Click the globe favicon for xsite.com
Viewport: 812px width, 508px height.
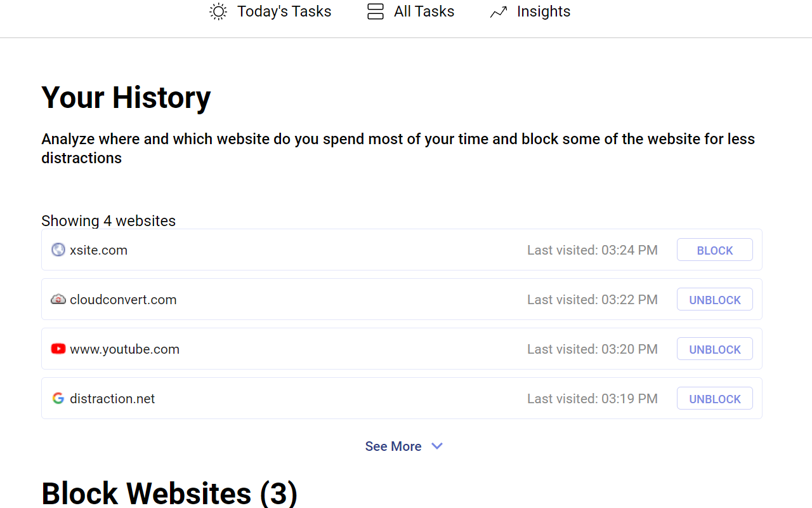[58, 250]
